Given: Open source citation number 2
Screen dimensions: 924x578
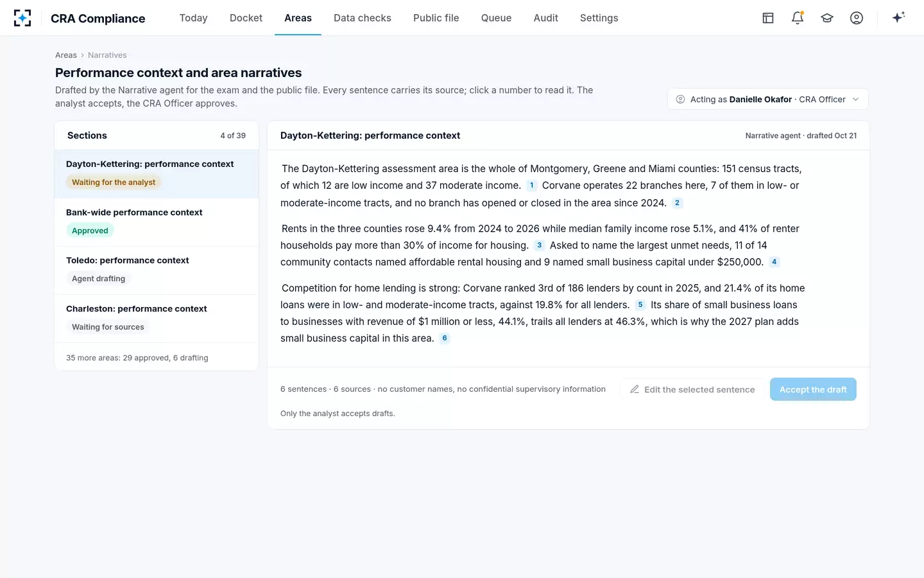Looking at the screenshot, I should click(x=677, y=203).
